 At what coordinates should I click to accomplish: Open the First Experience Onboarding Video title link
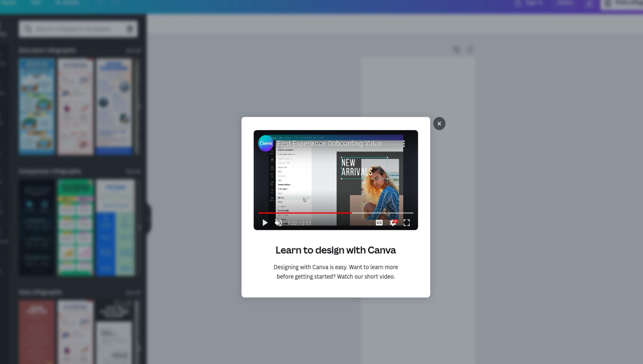(x=329, y=143)
